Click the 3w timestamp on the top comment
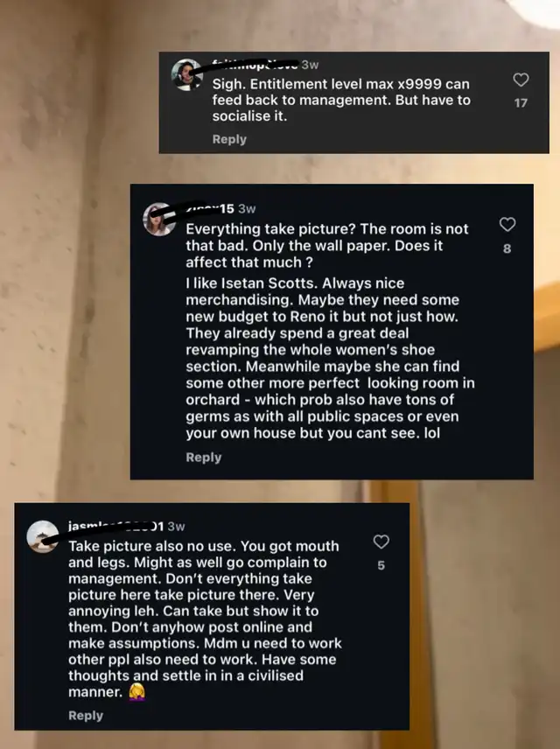Viewport: 560px width, 749px height. pyautogui.click(x=310, y=64)
